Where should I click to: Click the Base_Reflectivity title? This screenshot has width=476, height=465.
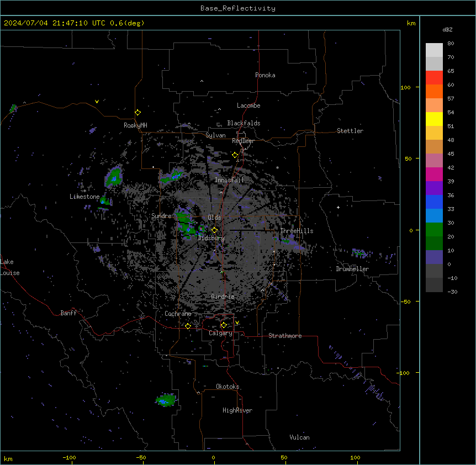238,8
